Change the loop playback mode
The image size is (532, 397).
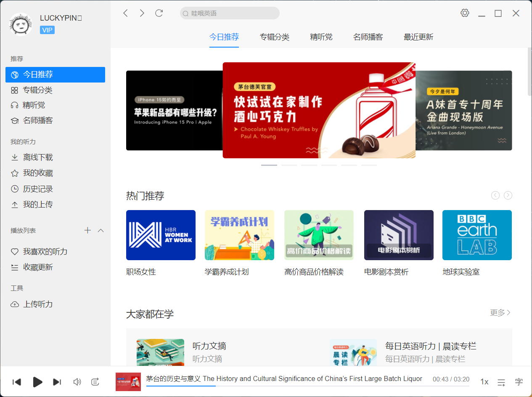tap(95, 382)
